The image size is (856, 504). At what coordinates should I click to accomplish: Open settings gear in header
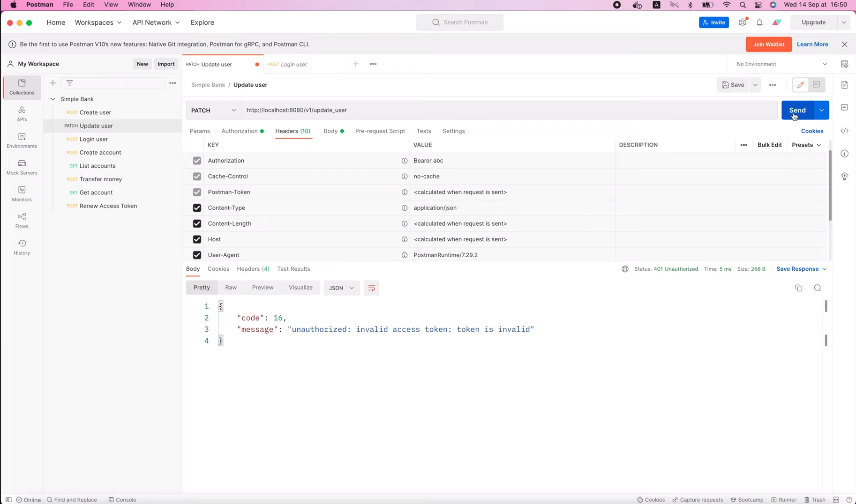point(743,22)
